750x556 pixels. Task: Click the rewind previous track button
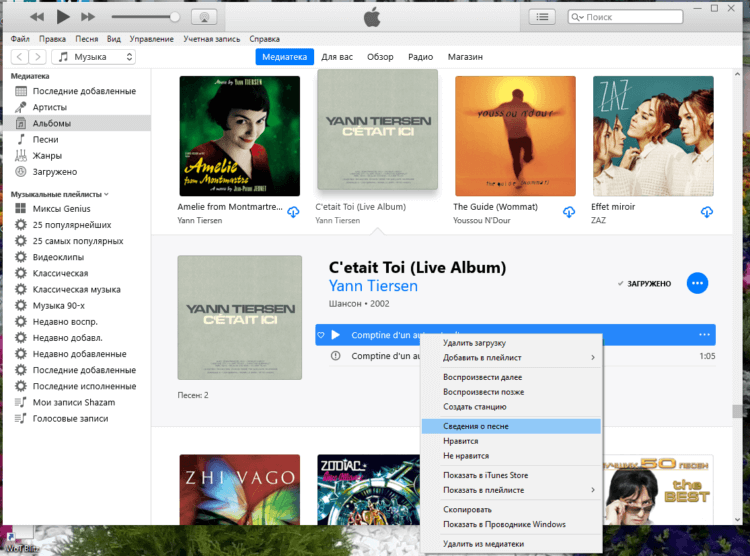[x=36, y=17]
